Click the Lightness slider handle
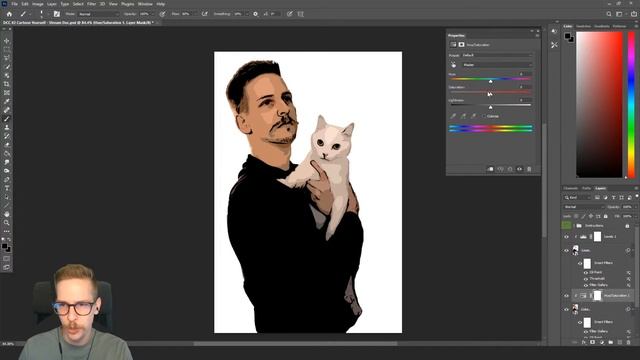This screenshot has width=640, height=360. tap(491, 107)
